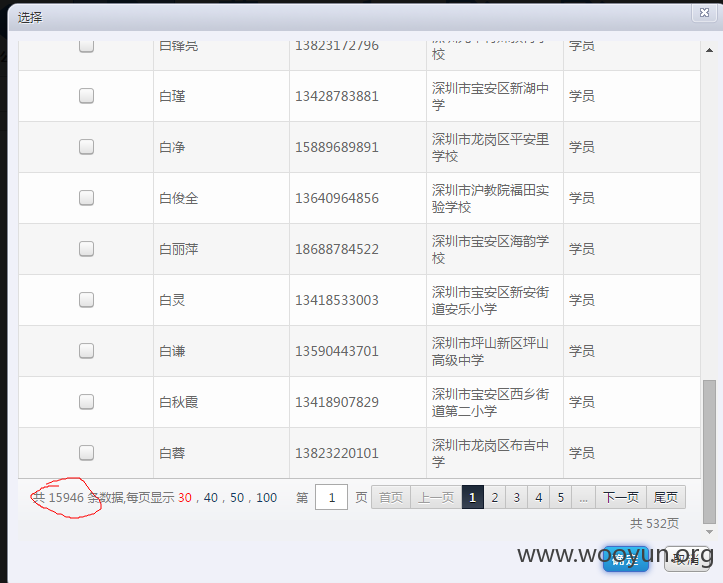This screenshot has height=583, width=723.
Task: Click school 深圳市宝安区新安街道安乐小学
Action: click(490, 300)
